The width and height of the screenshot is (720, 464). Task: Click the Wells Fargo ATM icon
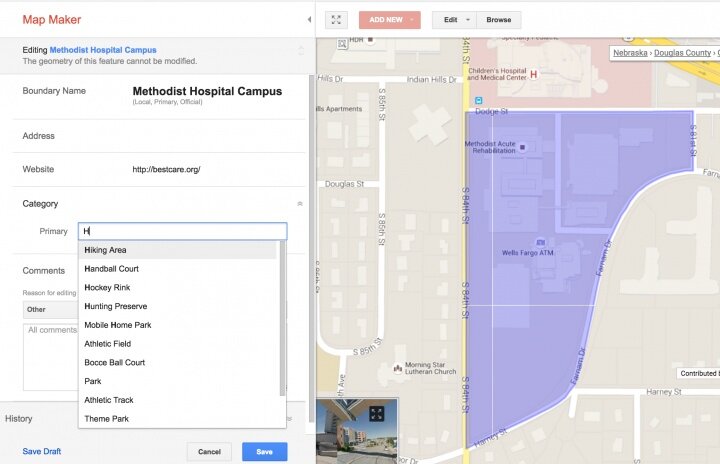(540, 242)
